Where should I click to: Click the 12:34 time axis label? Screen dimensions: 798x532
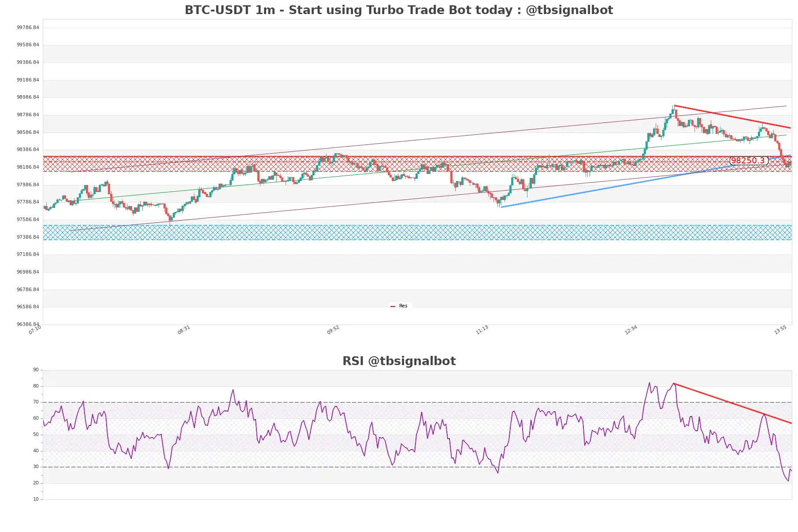coord(631,330)
